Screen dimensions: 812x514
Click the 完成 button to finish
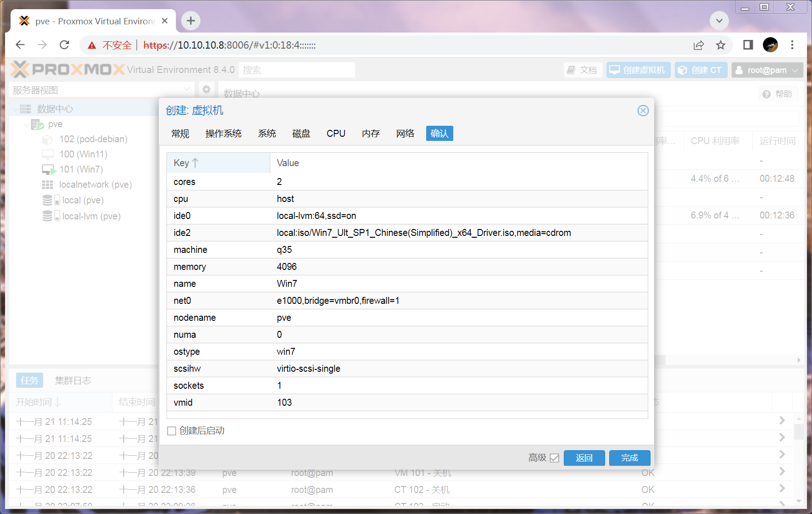[629, 458]
